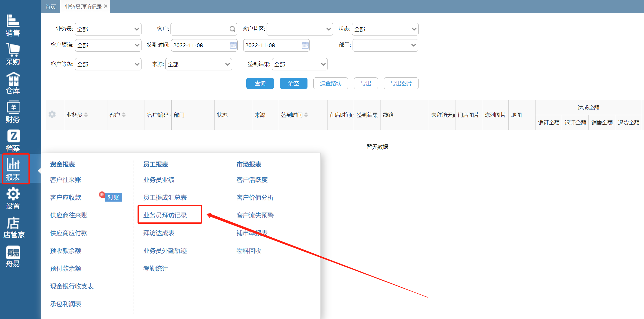
Task: Open the 报表 reports module in sidebar
Action: [13, 170]
